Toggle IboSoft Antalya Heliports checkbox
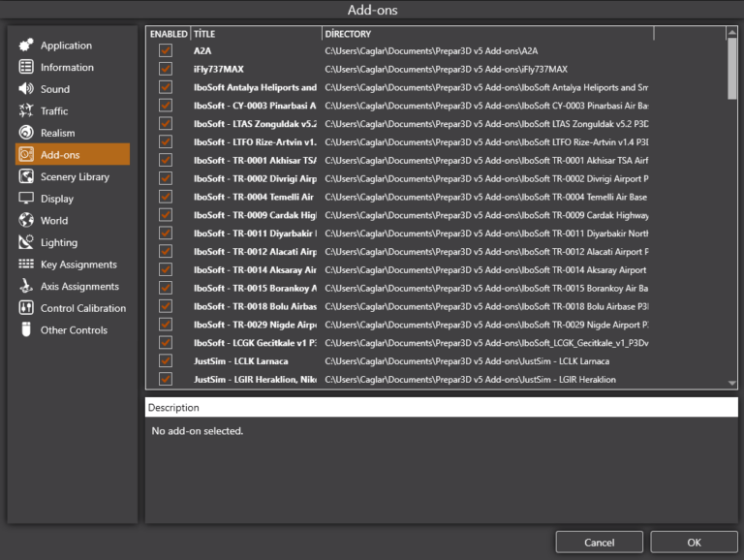 (x=165, y=87)
